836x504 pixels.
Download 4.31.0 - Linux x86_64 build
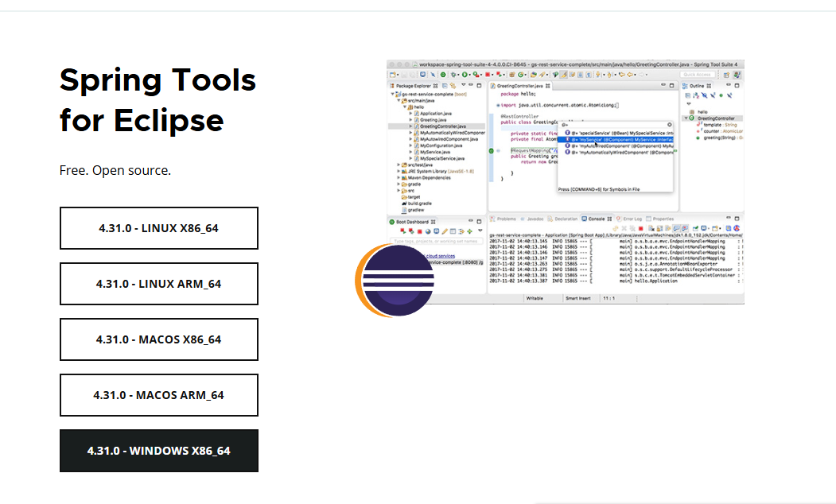[159, 228]
